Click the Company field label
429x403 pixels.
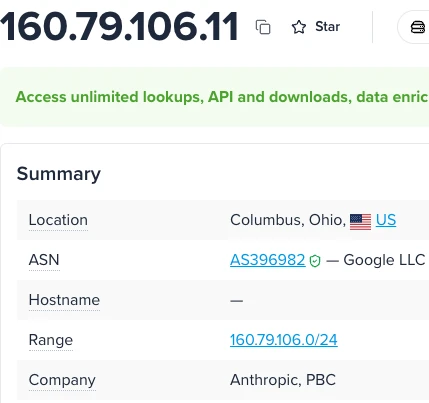coord(62,380)
